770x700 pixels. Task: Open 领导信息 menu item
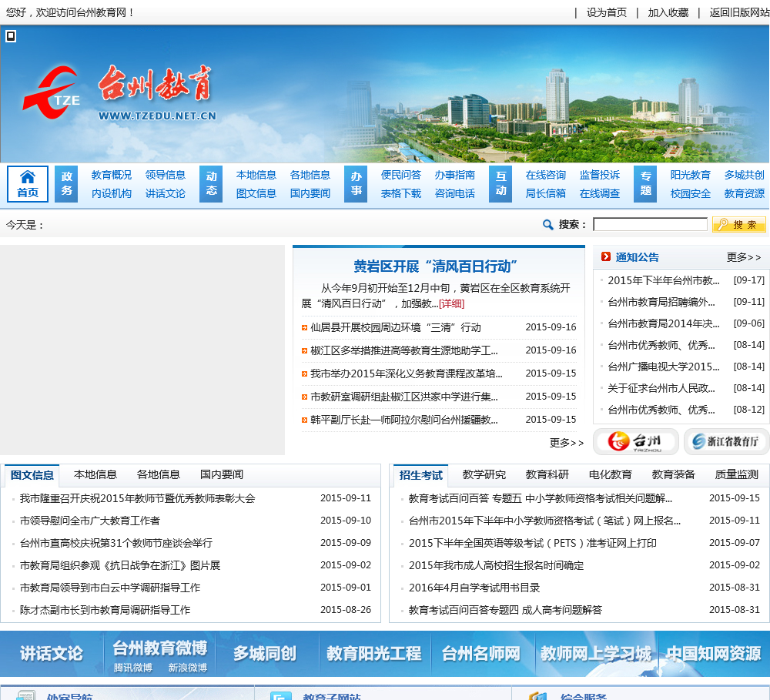pos(166,175)
